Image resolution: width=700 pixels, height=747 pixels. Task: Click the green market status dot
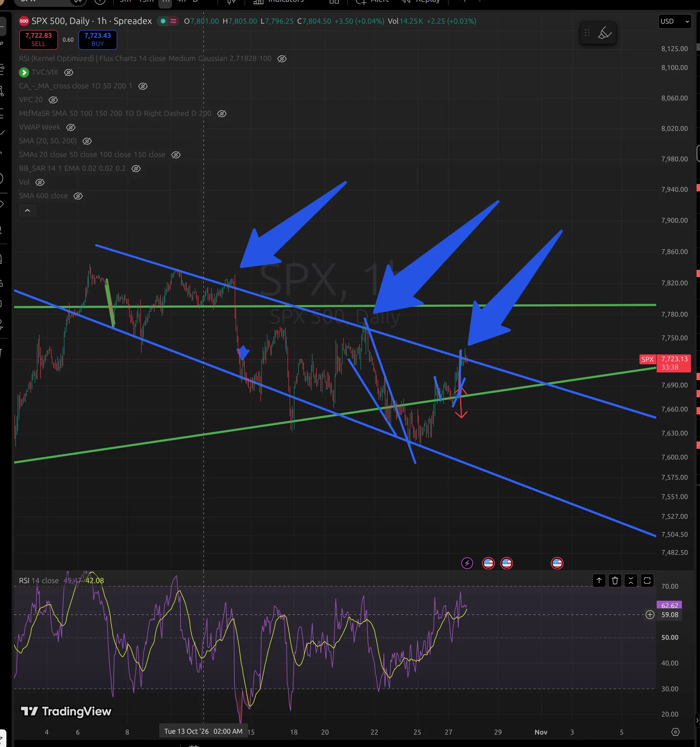[163, 21]
